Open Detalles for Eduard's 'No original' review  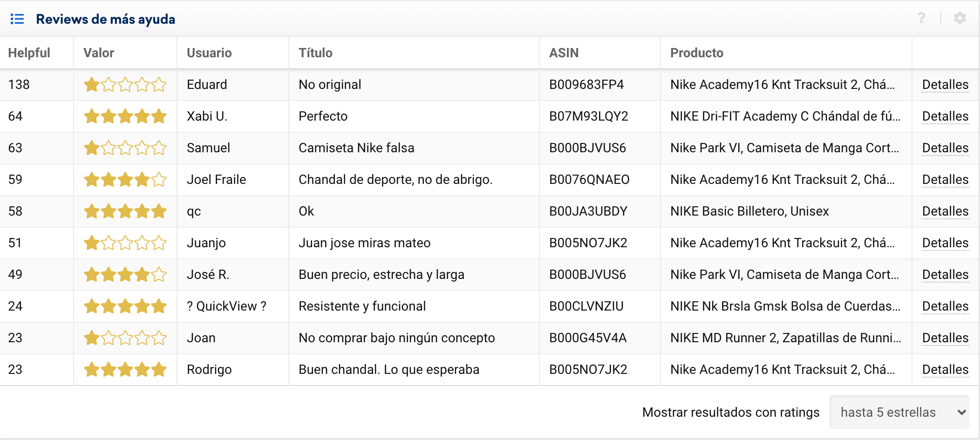tap(945, 85)
